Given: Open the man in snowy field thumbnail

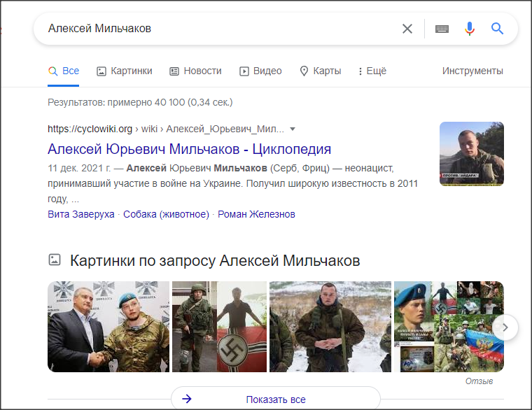Looking at the screenshot, I should [330, 327].
